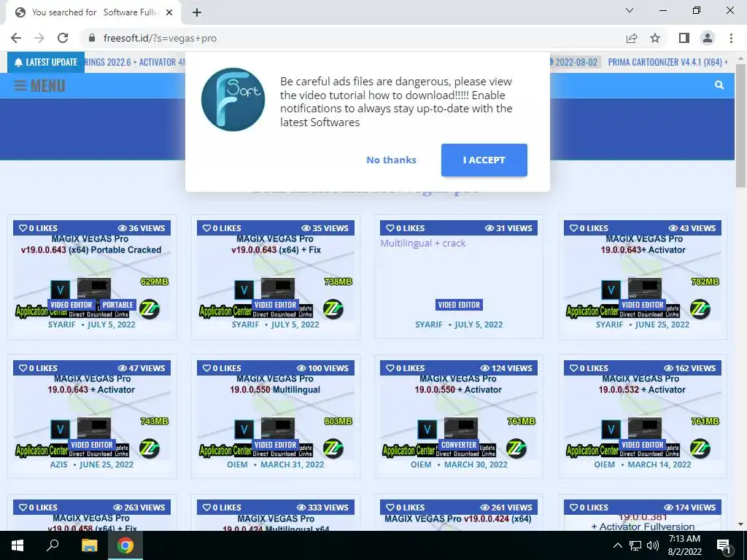Like the Portable Cracked v19.0.0.643 post
The image size is (747, 560).
coord(38,228)
